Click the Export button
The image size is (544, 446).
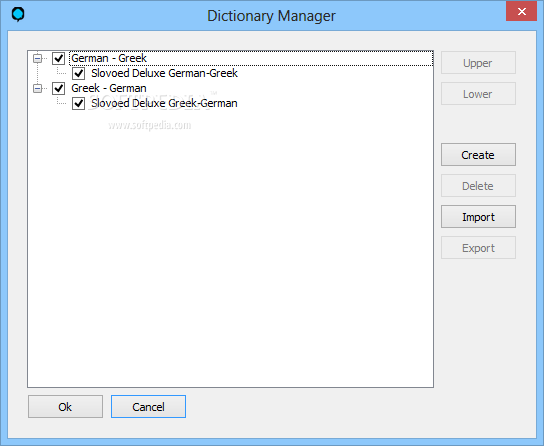pos(478,248)
